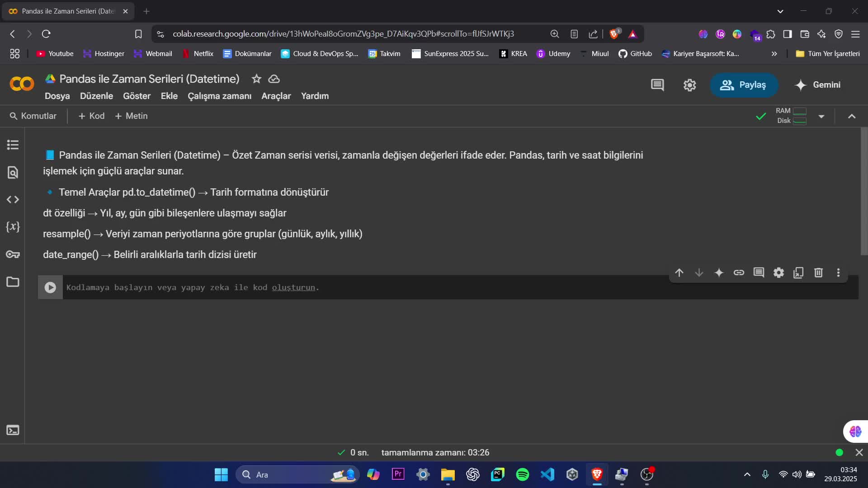Open Brave wallet icon
The width and height of the screenshot is (868, 488).
[805, 34]
